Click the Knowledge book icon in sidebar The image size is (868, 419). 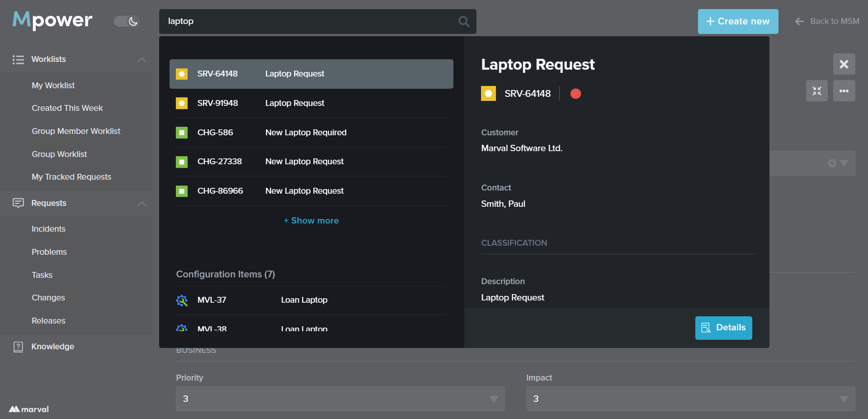tap(18, 347)
